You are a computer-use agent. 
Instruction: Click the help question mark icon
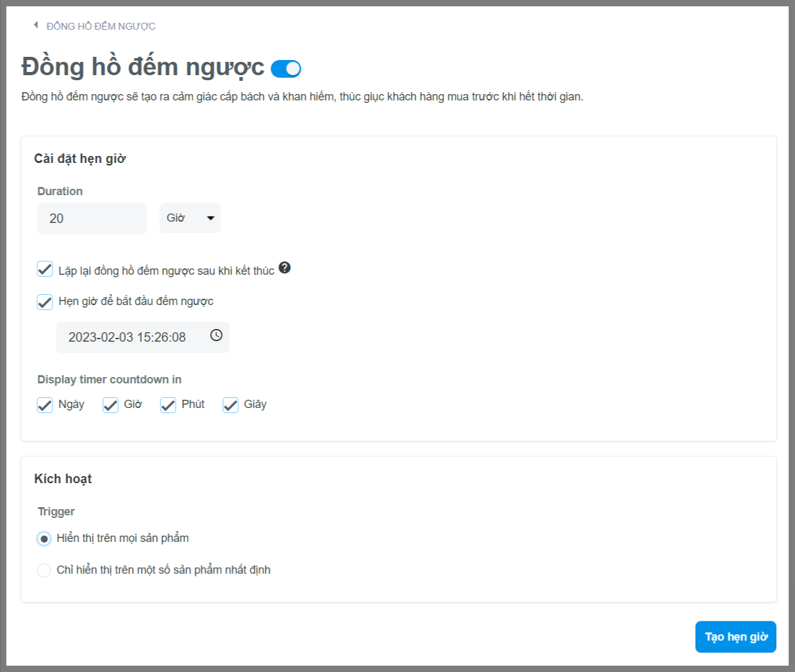[x=284, y=268]
